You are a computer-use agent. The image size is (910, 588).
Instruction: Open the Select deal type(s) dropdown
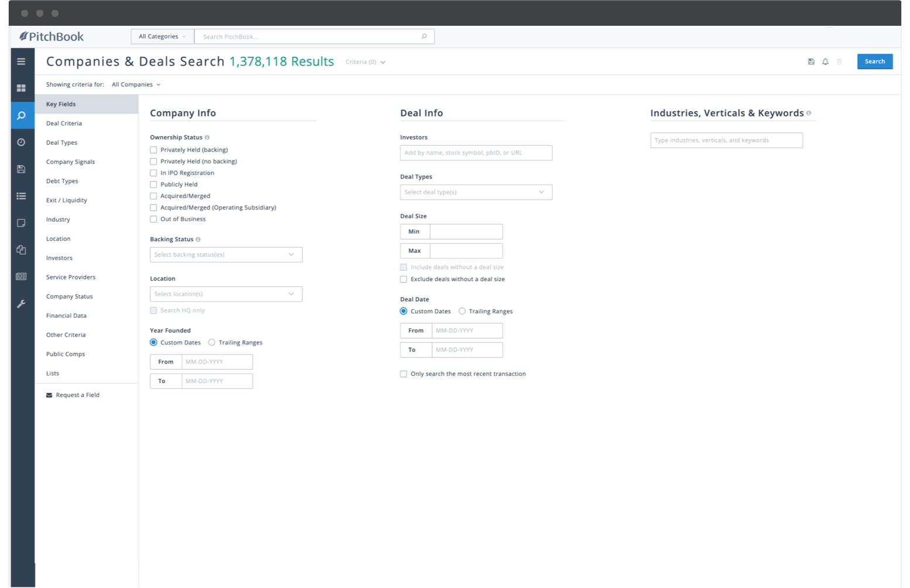[475, 192]
